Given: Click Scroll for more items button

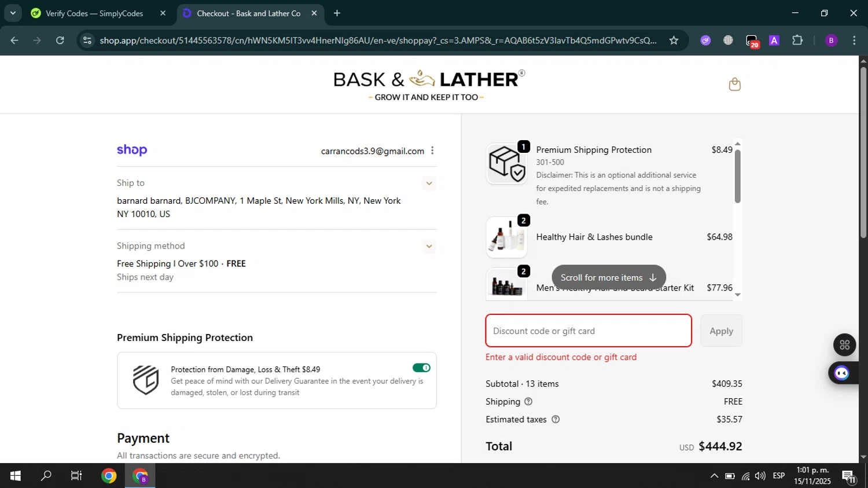Looking at the screenshot, I should click(609, 278).
